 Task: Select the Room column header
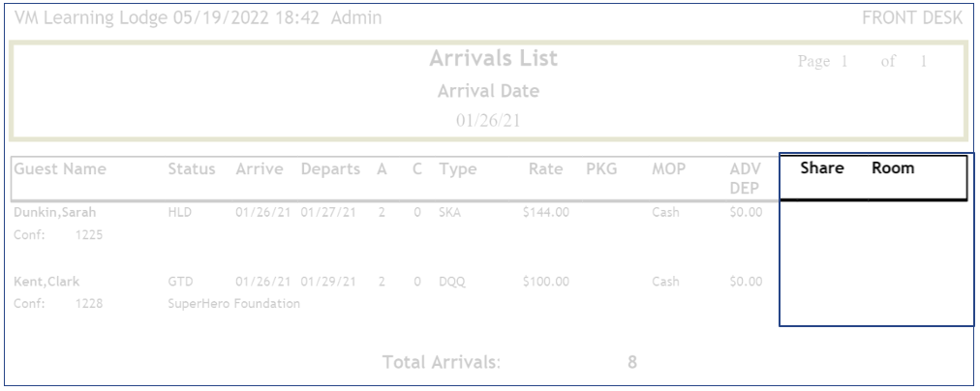coord(893,168)
